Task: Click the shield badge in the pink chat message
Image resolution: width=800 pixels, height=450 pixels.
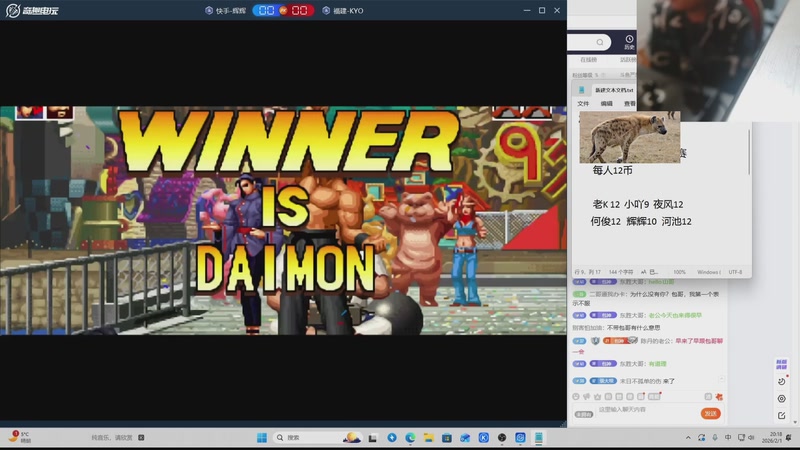Action: click(x=595, y=340)
